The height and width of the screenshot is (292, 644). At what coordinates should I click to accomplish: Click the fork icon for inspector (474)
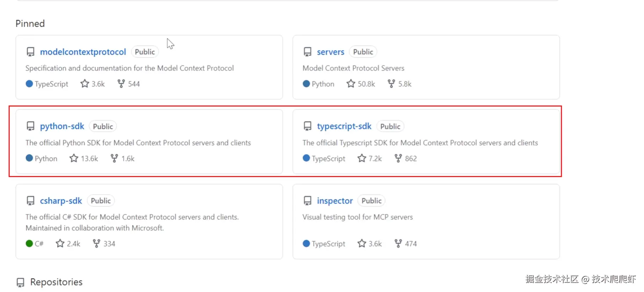click(x=398, y=244)
